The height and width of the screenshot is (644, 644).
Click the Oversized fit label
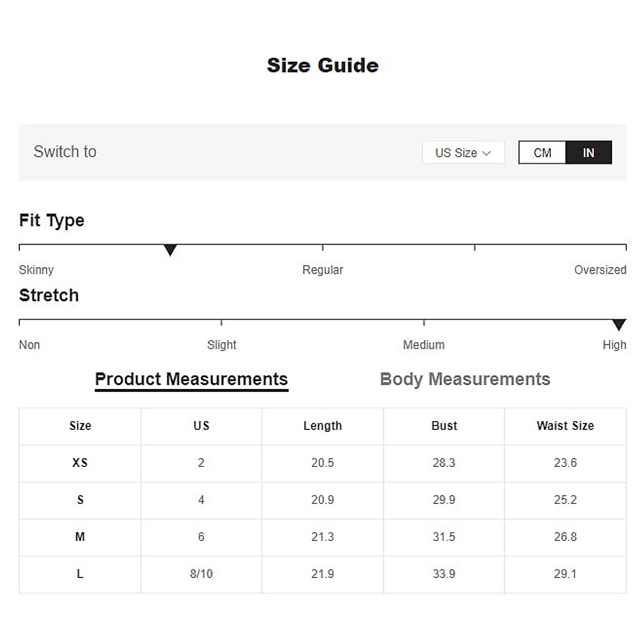click(600, 270)
